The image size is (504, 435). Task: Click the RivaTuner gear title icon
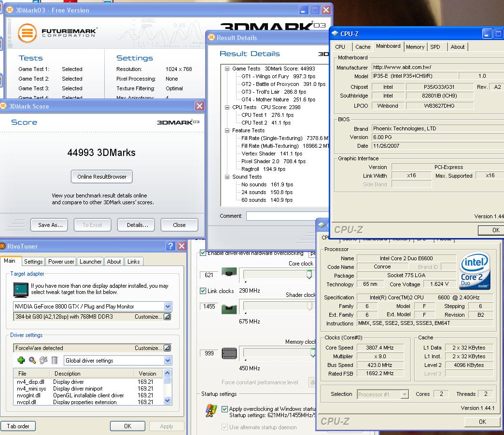click(2, 246)
